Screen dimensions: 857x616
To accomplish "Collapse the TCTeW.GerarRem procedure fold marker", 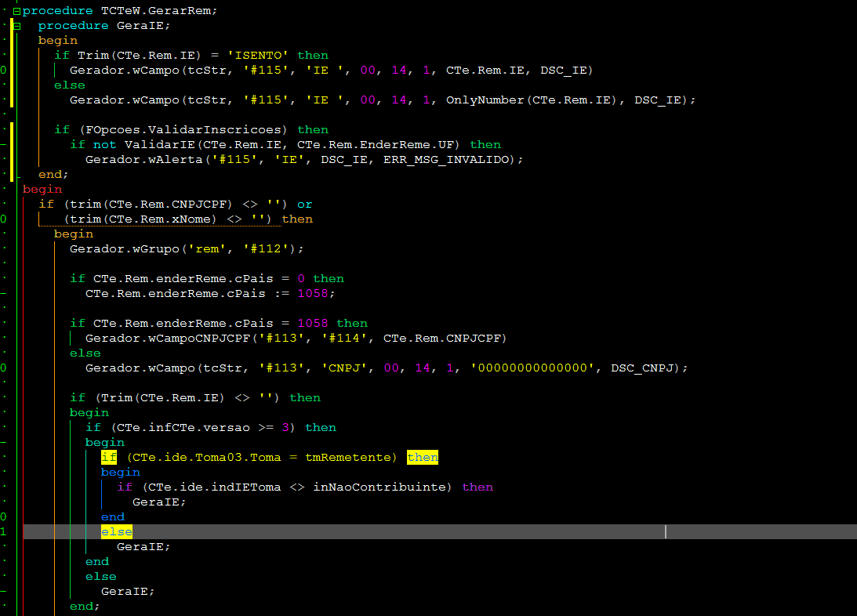I will [16, 11].
